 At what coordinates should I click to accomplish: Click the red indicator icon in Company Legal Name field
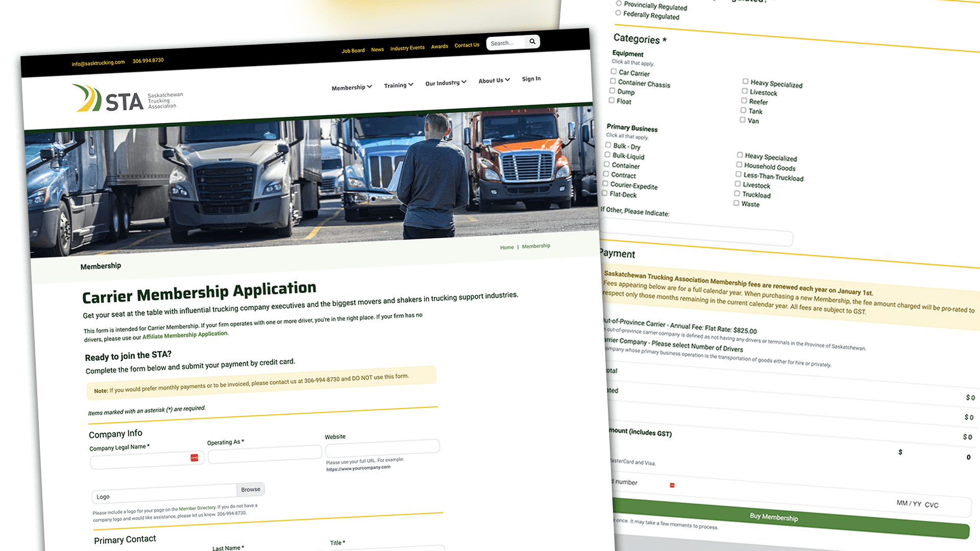click(194, 458)
